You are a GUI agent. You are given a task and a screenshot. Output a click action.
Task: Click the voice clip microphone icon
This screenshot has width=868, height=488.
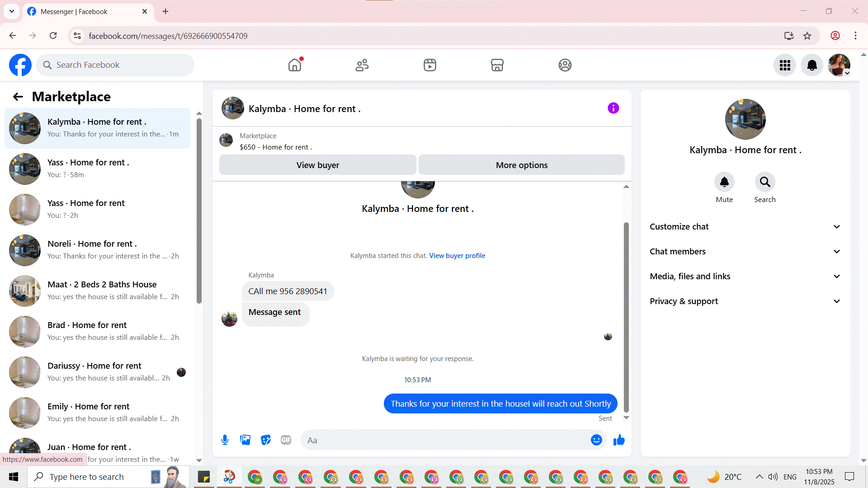pos(225,440)
